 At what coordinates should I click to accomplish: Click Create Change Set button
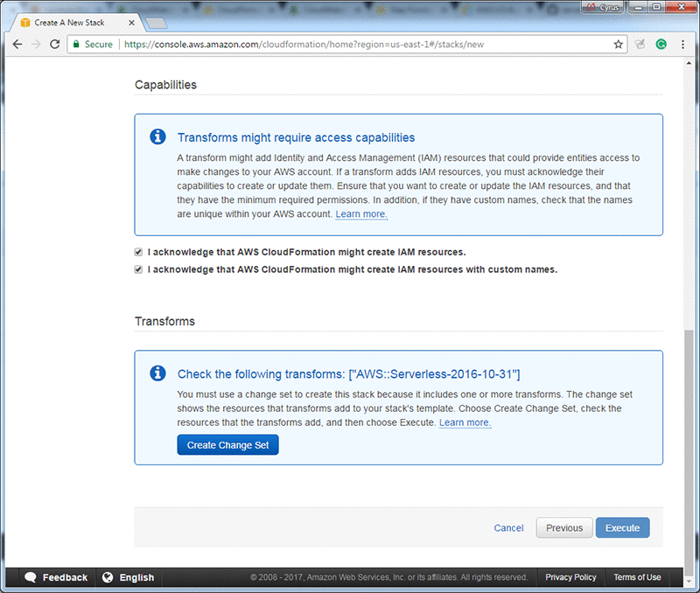pos(227,445)
